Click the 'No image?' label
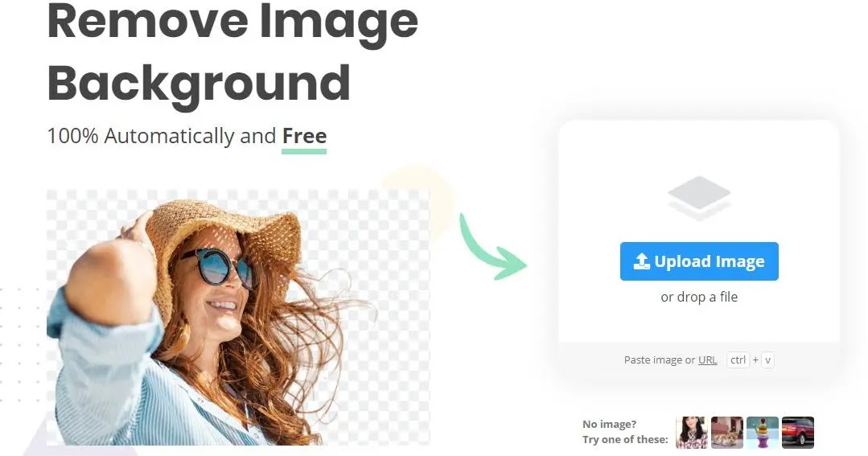This screenshot has height=456, width=868. click(610, 425)
